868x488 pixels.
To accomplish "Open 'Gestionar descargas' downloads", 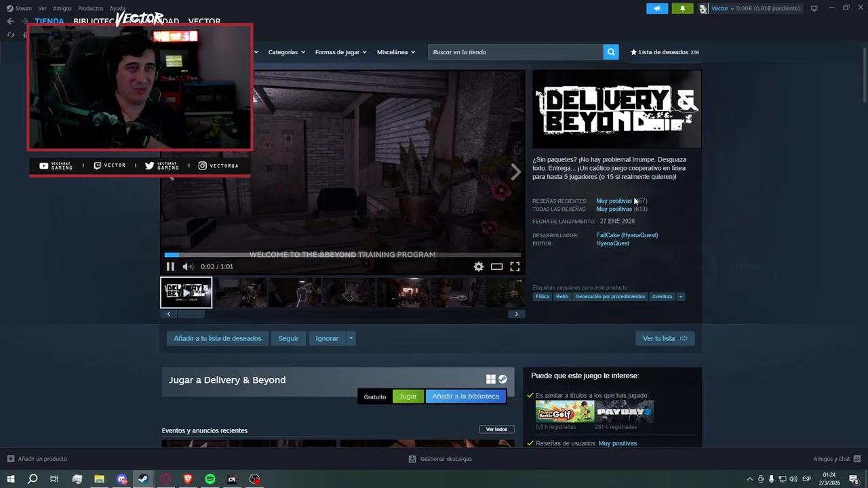I will pyautogui.click(x=440, y=459).
